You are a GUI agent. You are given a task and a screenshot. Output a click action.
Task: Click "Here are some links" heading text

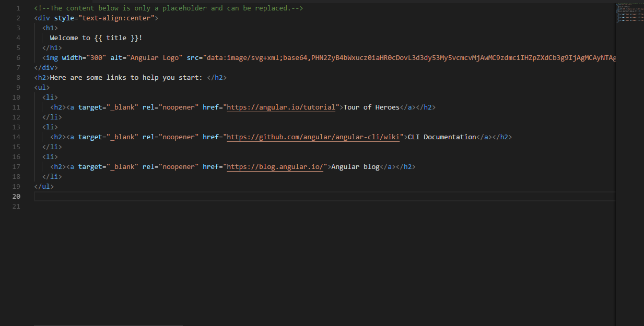tap(125, 78)
